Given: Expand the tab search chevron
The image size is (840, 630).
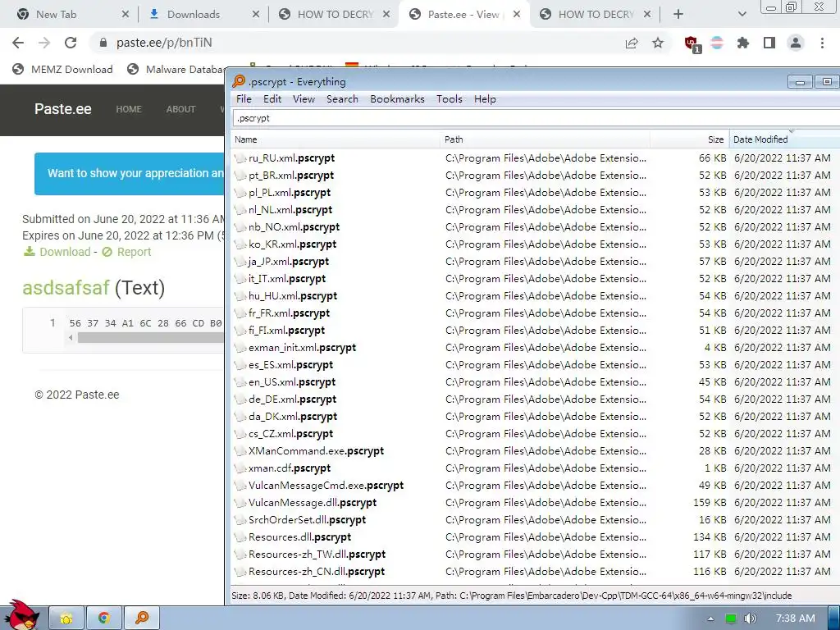Looking at the screenshot, I should pos(742,15).
